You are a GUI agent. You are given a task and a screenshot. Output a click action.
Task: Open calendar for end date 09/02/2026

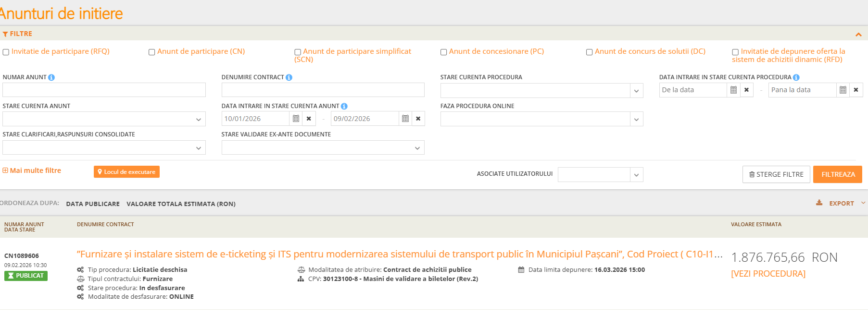[405, 119]
